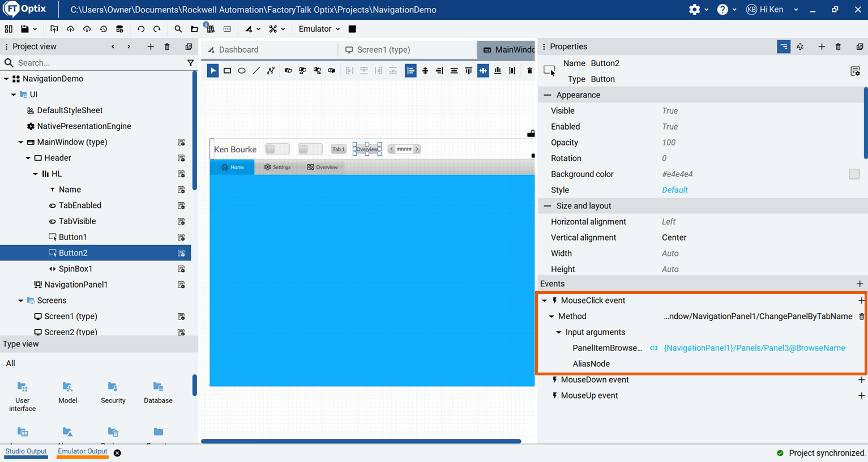Click the Background color swatch

coord(854,174)
